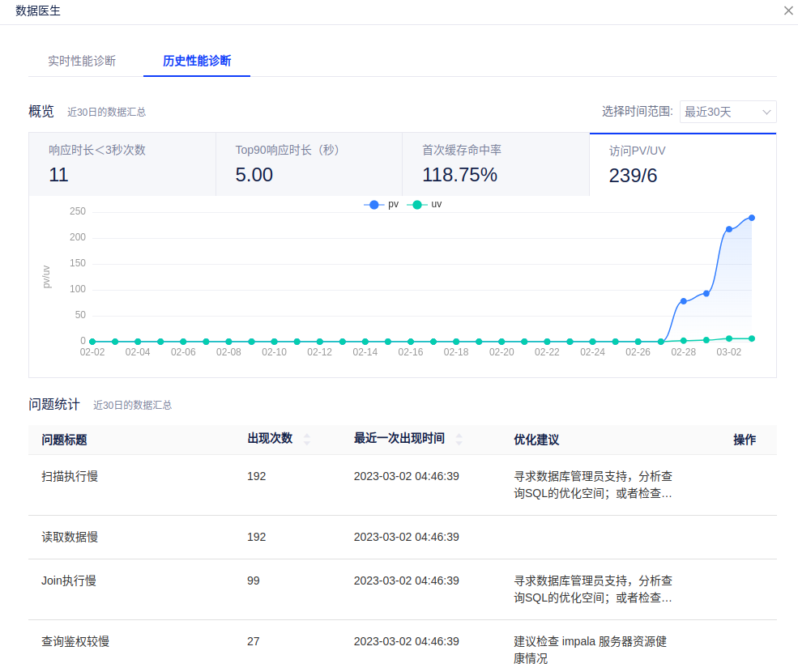
Task: Sort by 最近一次出现时间 using sort arrows
Action: [459, 440]
